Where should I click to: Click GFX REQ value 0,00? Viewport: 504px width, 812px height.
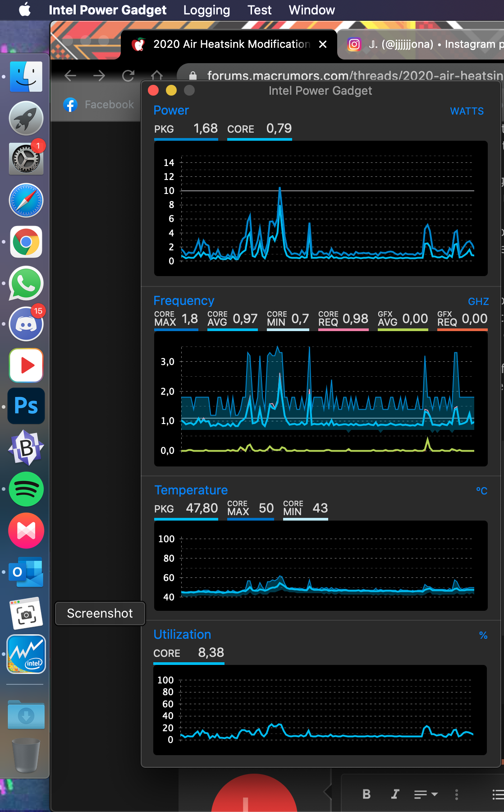pyautogui.click(x=475, y=319)
